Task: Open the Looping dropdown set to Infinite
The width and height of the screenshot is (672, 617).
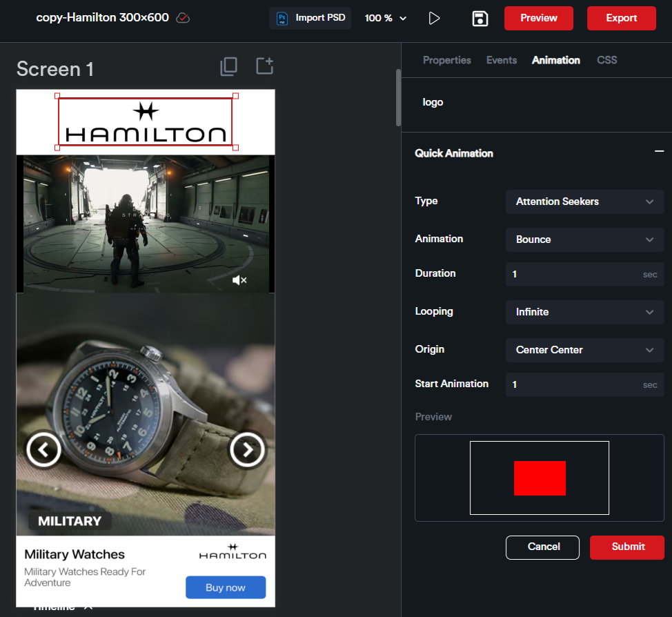Action: (584, 312)
